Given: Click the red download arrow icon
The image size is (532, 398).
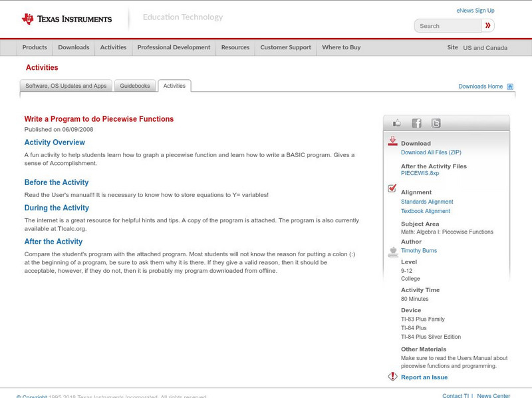Looking at the screenshot, I should click(x=392, y=141).
